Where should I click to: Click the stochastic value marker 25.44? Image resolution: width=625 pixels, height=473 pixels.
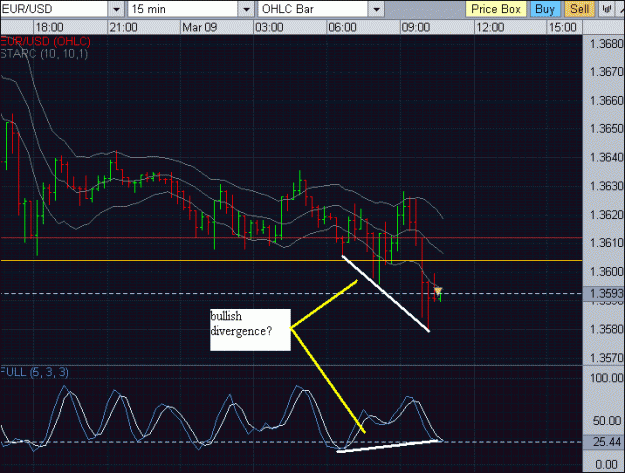[603, 442]
